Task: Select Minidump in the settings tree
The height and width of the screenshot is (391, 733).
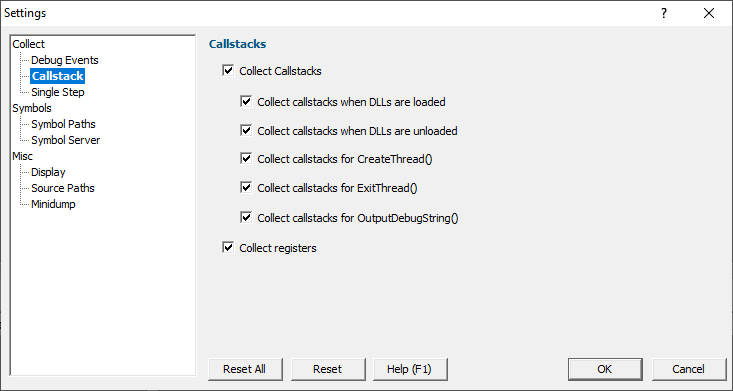Action: [53, 204]
